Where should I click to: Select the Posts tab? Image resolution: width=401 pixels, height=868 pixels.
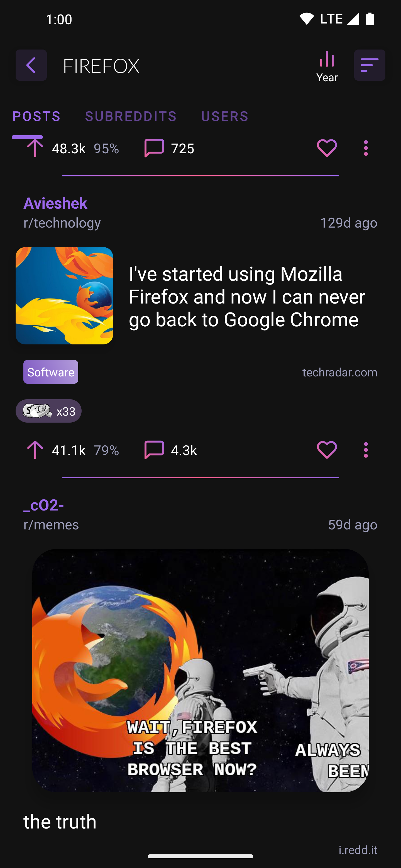36,116
